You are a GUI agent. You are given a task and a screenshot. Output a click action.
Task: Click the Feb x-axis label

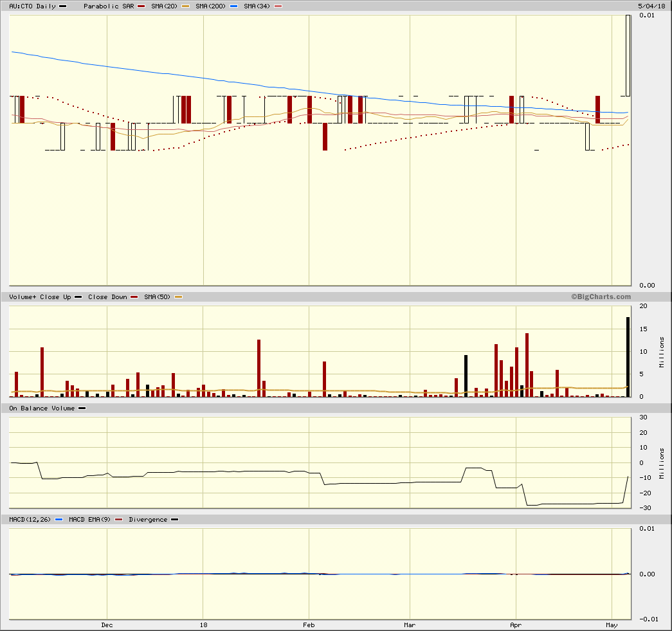[x=309, y=625]
